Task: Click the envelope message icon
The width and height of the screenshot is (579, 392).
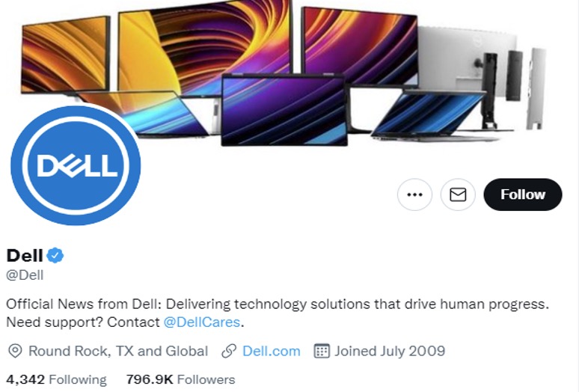Action: click(x=458, y=195)
